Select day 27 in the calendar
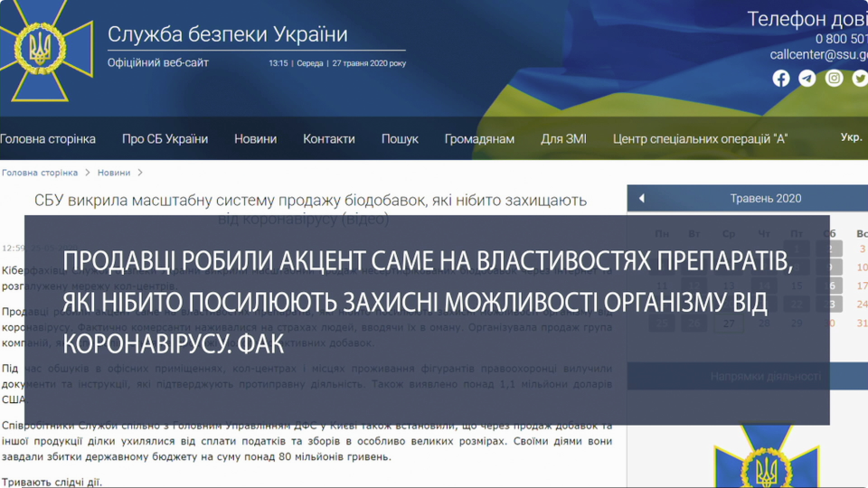Image resolution: width=868 pixels, height=488 pixels. pyautogui.click(x=729, y=324)
